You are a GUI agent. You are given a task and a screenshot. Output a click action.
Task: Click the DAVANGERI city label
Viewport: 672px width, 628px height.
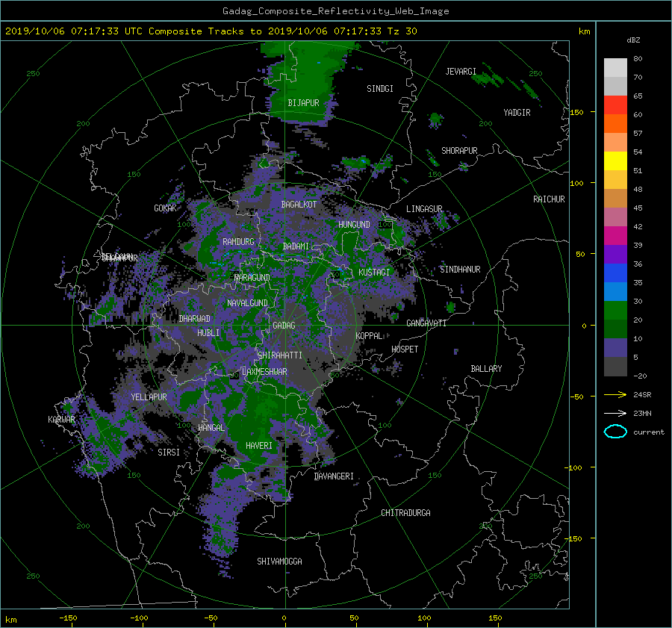pyautogui.click(x=334, y=476)
